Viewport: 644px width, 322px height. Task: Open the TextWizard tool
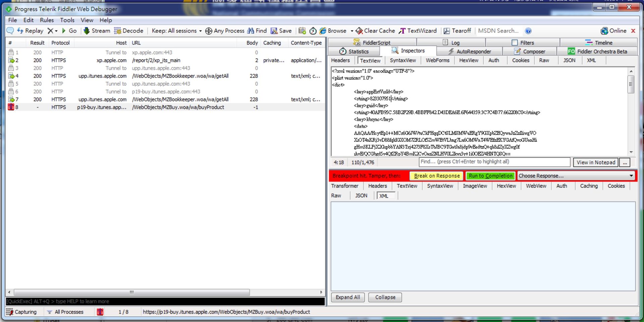[x=418, y=31]
